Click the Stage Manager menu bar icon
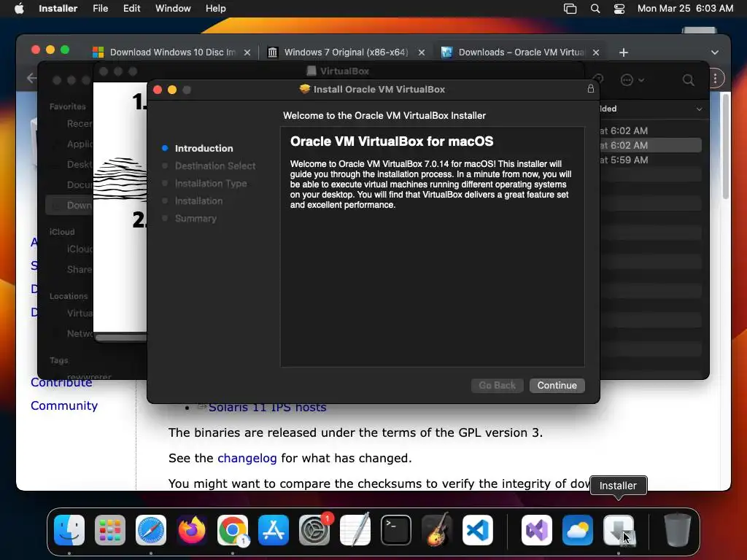 (x=570, y=9)
